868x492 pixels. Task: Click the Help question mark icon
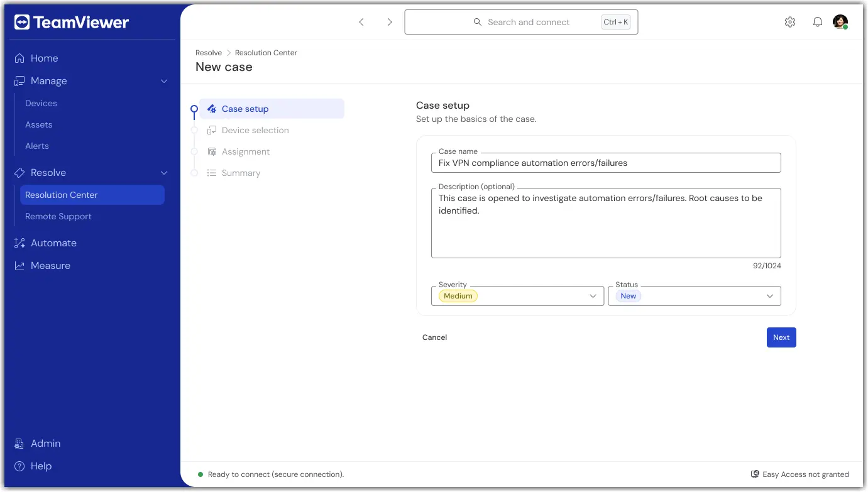[x=19, y=466]
